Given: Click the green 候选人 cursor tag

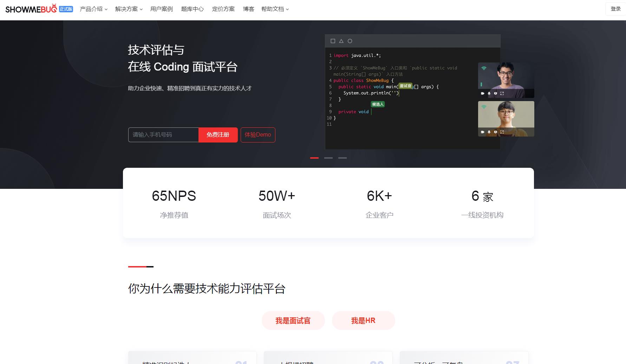Looking at the screenshot, I should [378, 104].
